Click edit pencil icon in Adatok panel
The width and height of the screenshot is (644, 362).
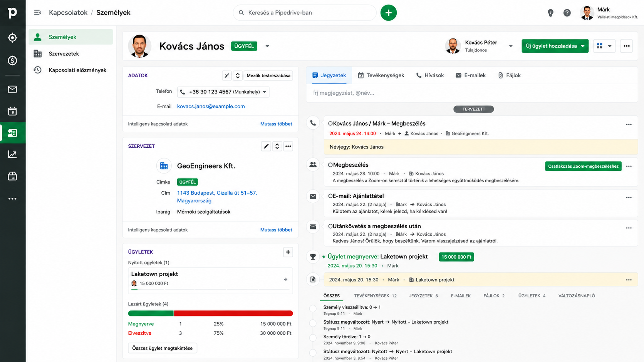pos(227,75)
